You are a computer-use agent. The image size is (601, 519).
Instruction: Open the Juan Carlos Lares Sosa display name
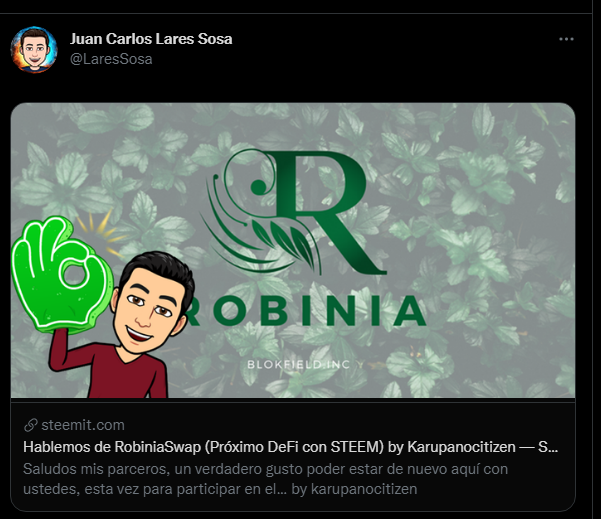(x=151, y=39)
